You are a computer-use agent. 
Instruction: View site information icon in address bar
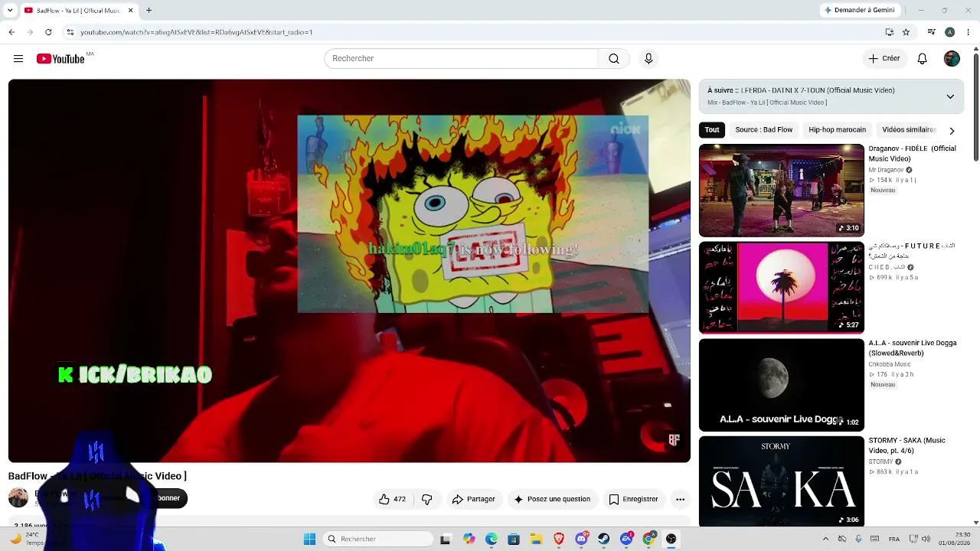[70, 32]
